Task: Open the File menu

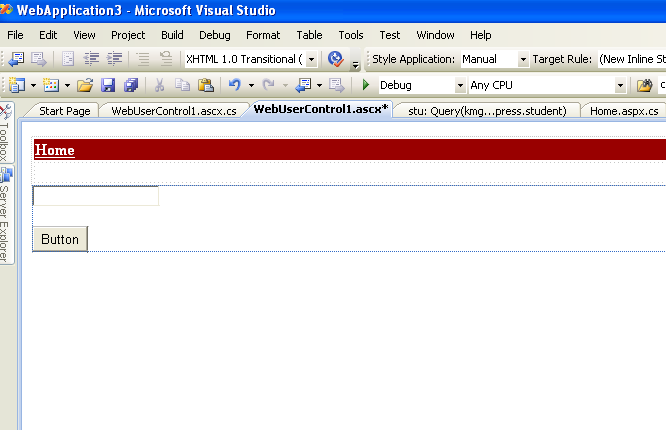Action: [x=15, y=35]
